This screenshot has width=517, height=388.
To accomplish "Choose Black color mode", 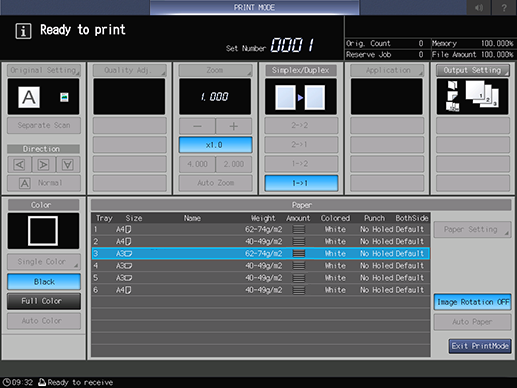I will click(x=44, y=282).
